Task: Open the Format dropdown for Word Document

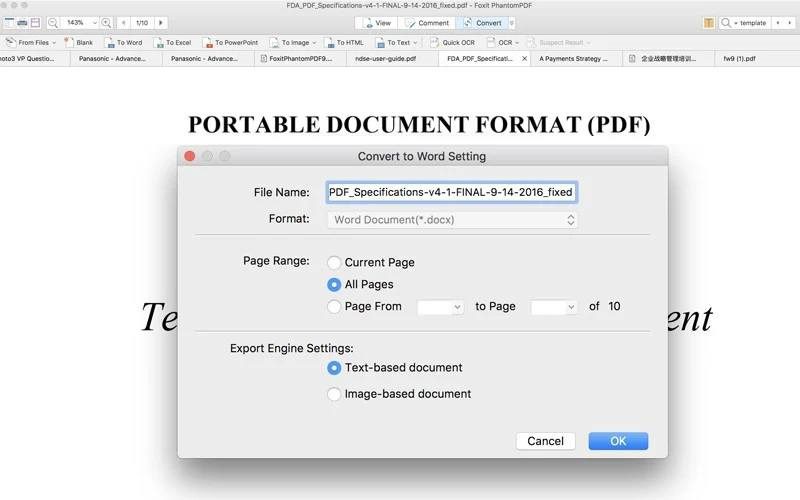Action: point(452,220)
